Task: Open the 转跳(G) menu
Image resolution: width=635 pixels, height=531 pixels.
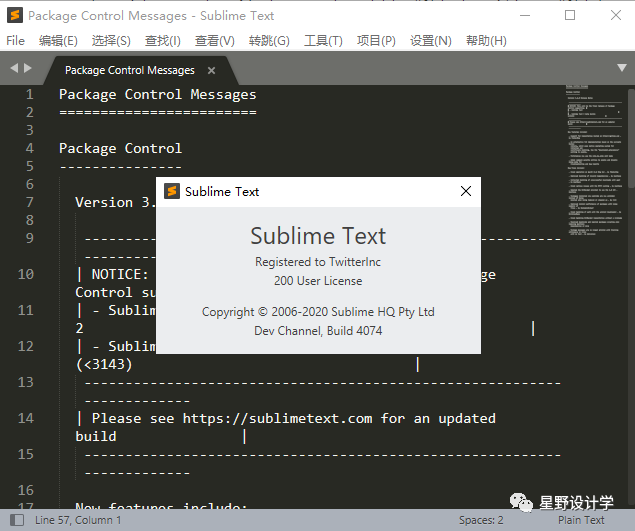Action: [x=269, y=41]
